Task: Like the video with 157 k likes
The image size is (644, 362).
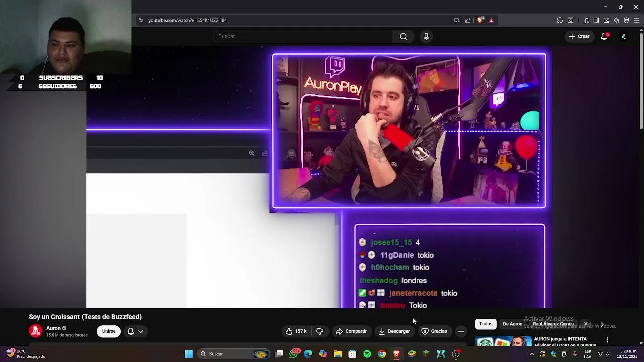Action: (296, 331)
